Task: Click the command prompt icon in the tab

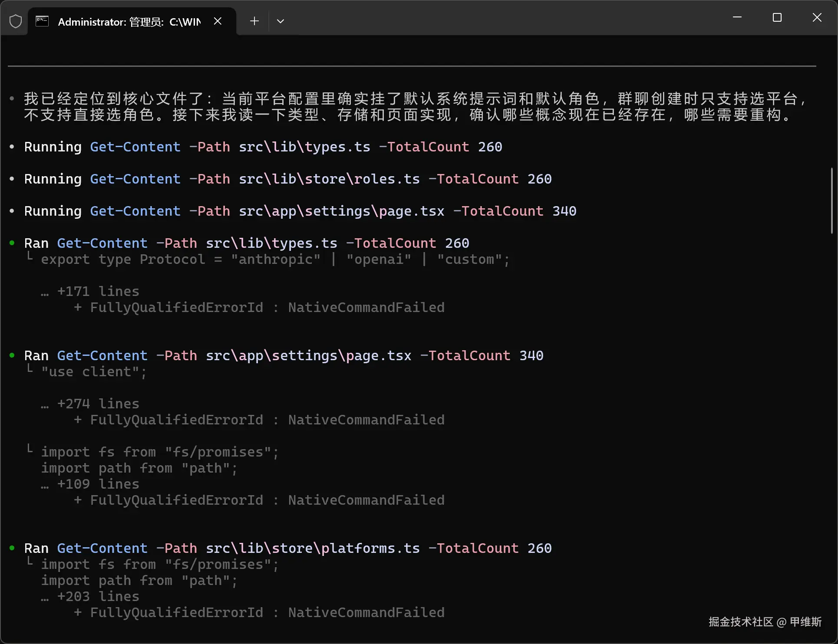Action: tap(42, 21)
